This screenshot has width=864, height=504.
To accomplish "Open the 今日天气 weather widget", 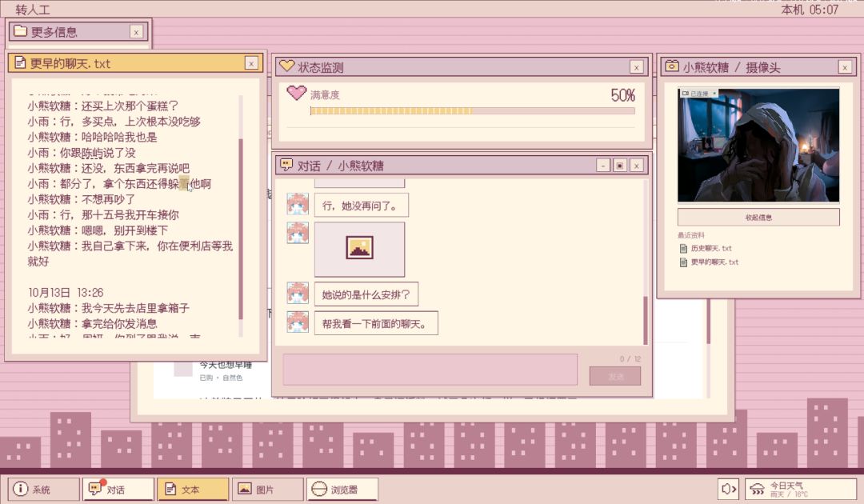I will tap(801, 489).
